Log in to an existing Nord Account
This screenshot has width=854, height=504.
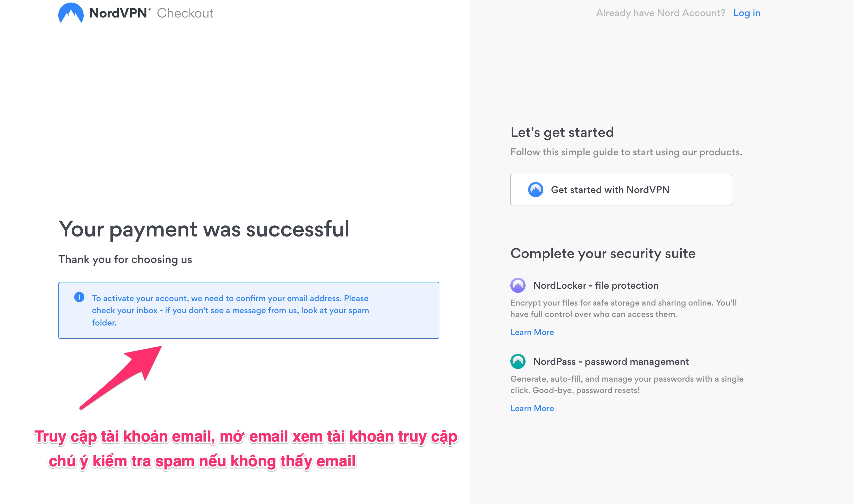746,13
